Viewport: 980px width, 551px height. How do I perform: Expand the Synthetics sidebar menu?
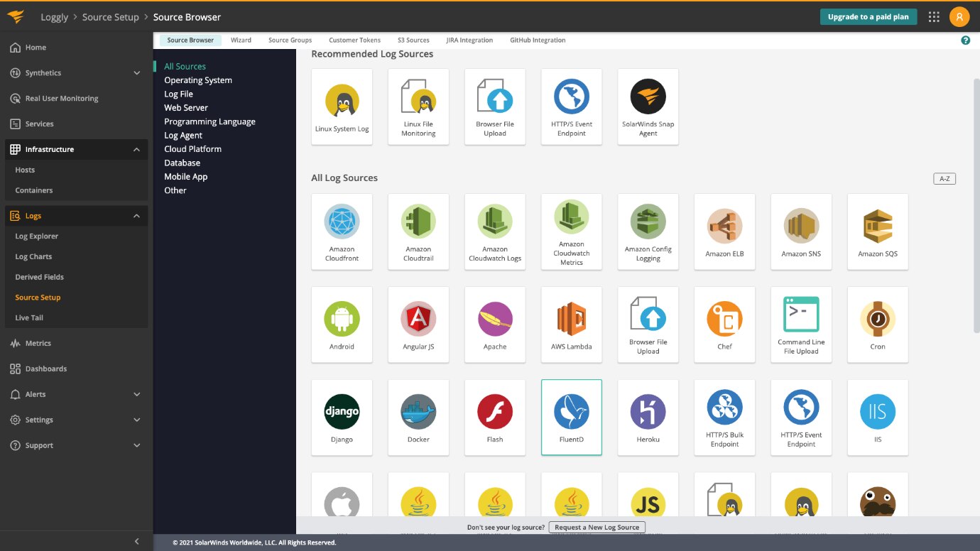pos(137,73)
